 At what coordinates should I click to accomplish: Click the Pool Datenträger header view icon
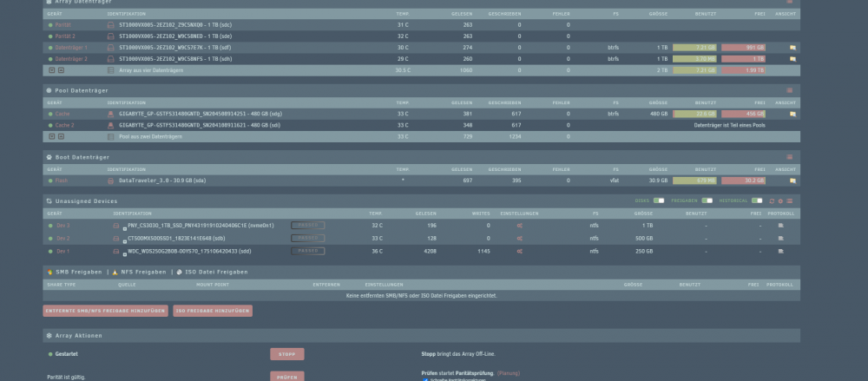789,90
